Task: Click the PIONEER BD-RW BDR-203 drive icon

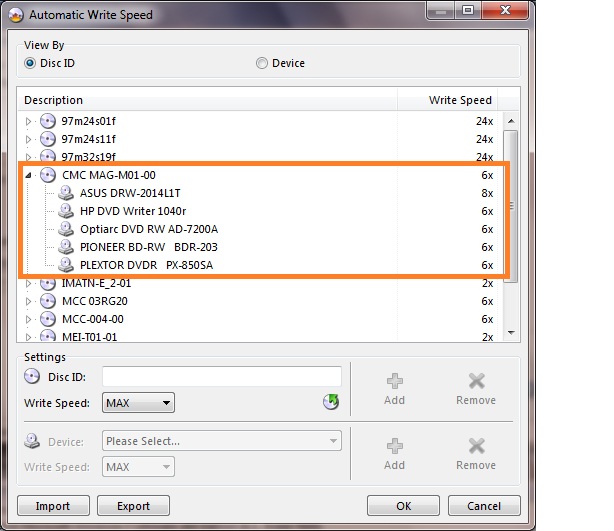Action: [x=66, y=247]
